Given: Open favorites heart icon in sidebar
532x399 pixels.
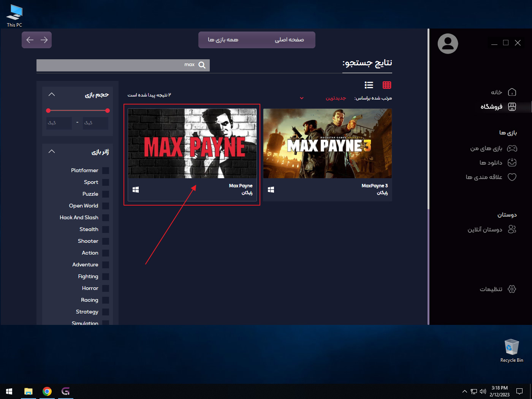Looking at the screenshot, I should (x=512, y=177).
